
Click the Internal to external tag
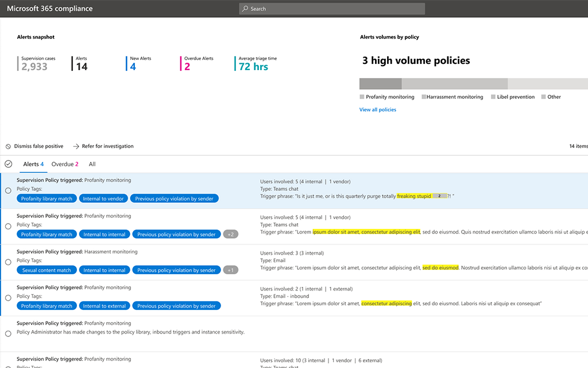coord(105,306)
